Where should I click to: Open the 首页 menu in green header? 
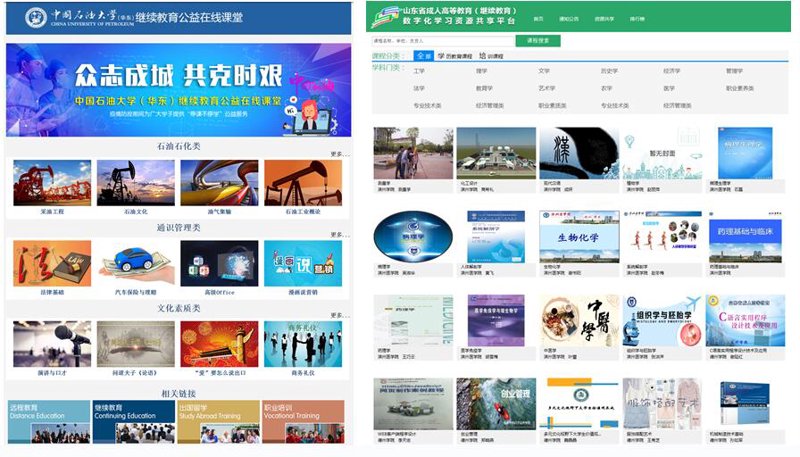point(538,19)
